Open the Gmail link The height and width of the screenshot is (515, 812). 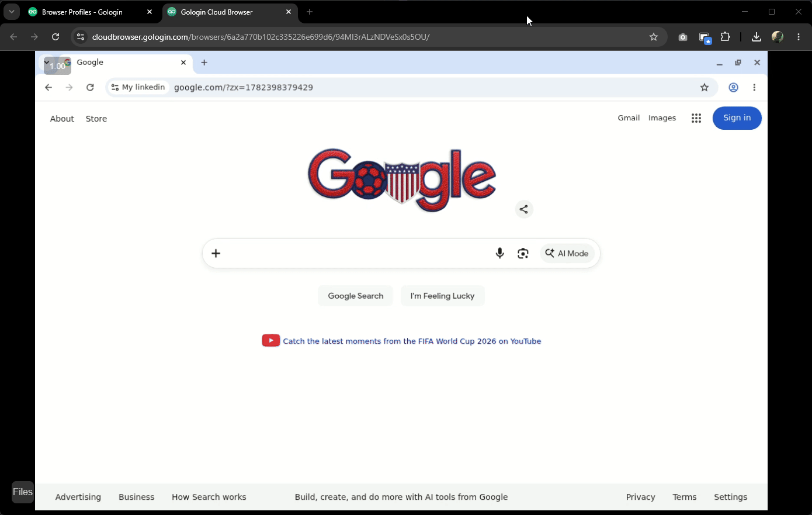629,118
